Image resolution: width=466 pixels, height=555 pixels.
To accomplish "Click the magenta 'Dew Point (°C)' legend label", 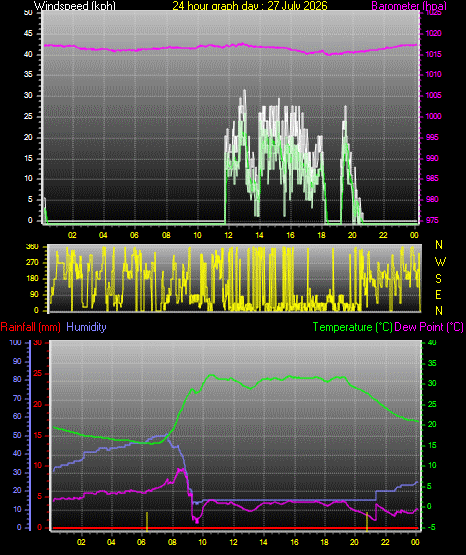I will pyautogui.click(x=429, y=327).
